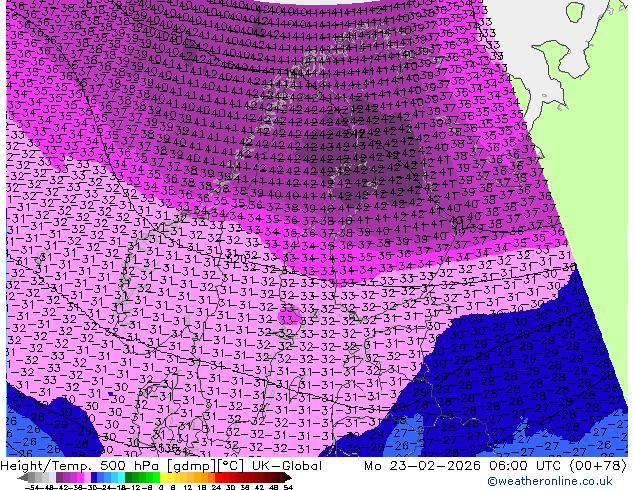The image size is (634, 490).
Task: Pick the yellow swatch in the temperature legend
Action: [163, 478]
